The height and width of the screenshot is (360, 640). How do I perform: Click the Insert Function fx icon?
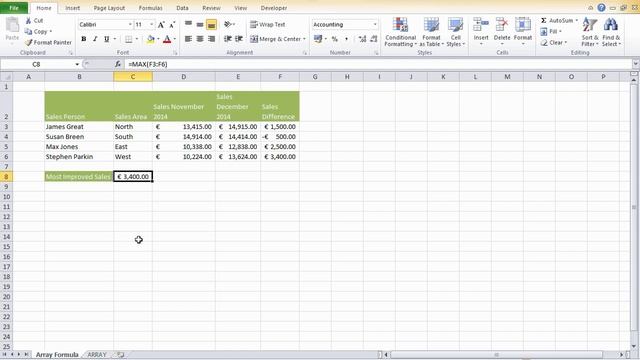tap(118, 64)
